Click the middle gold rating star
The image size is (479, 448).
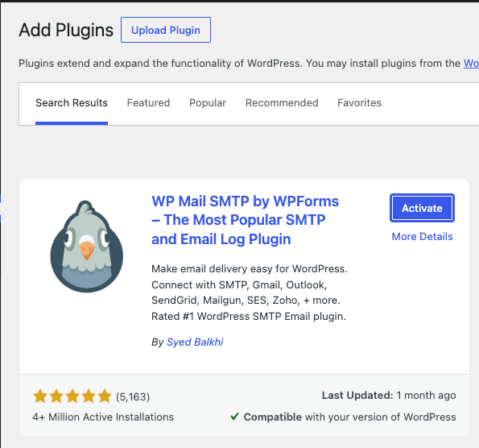pyautogui.click(x=72, y=396)
